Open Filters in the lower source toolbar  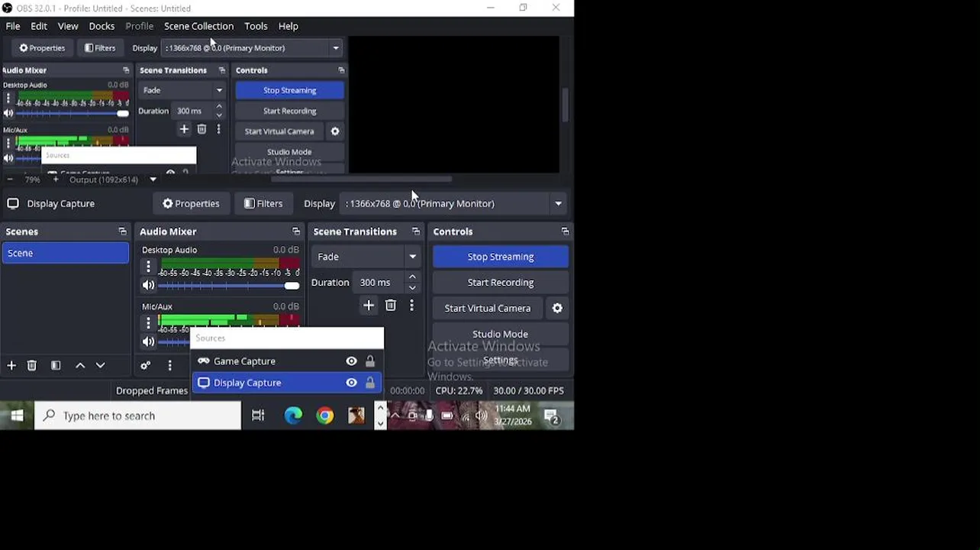[x=263, y=204]
